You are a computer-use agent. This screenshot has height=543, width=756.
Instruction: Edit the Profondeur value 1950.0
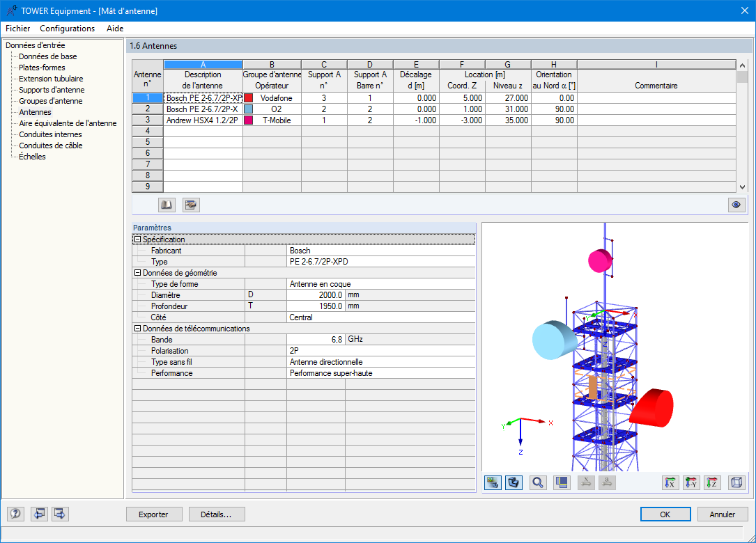316,306
